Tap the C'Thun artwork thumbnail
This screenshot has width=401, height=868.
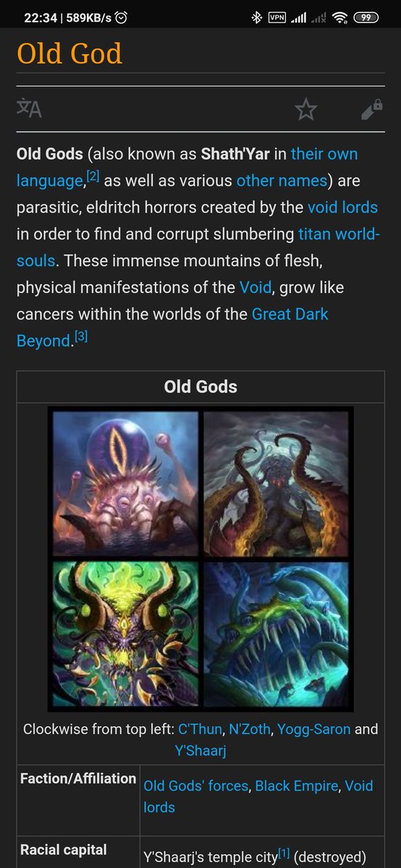(x=126, y=483)
